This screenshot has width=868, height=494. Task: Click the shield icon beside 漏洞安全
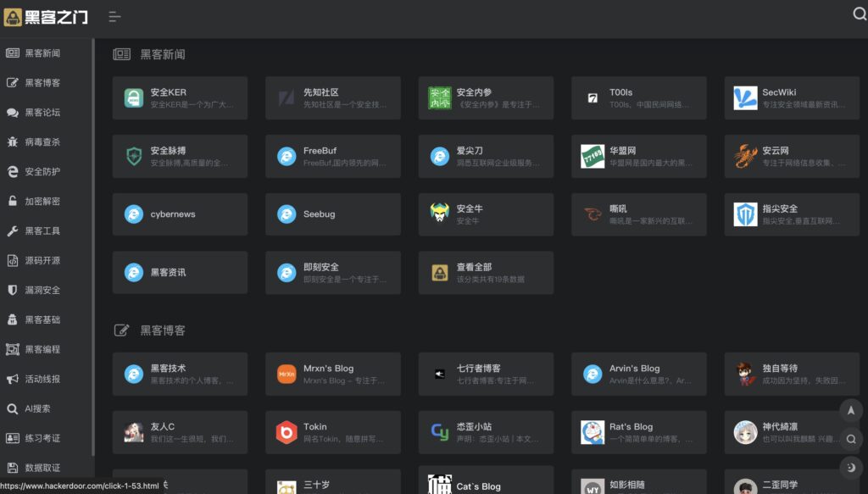click(x=12, y=290)
